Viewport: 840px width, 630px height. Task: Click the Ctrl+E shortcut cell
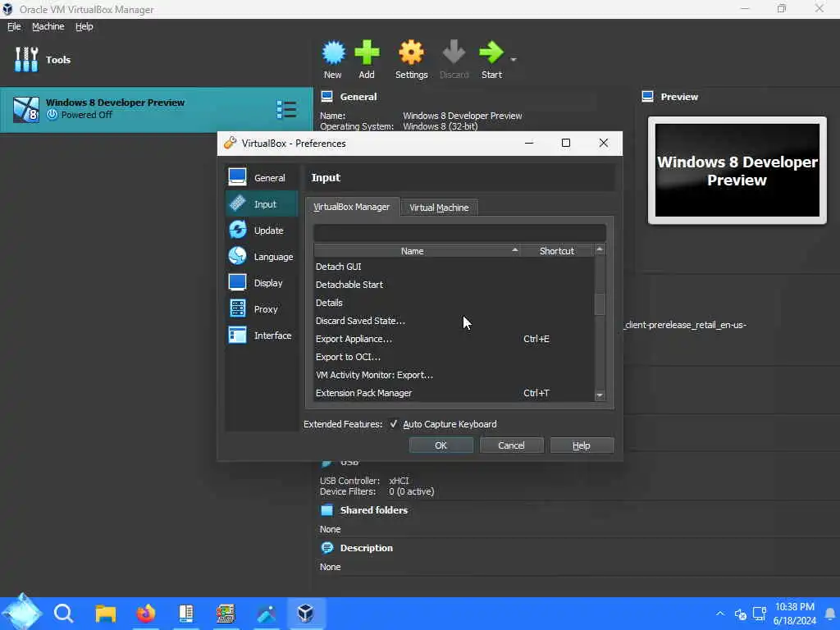tap(536, 339)
